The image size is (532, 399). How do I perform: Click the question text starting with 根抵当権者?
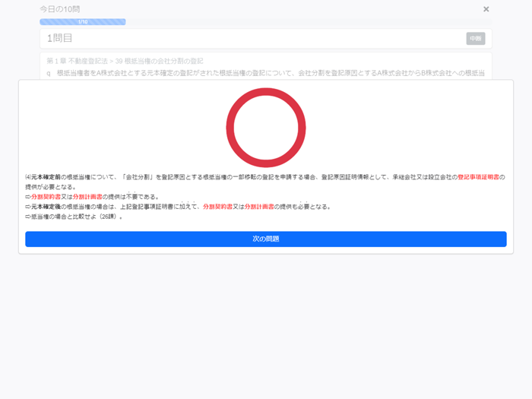click(271, 73)
